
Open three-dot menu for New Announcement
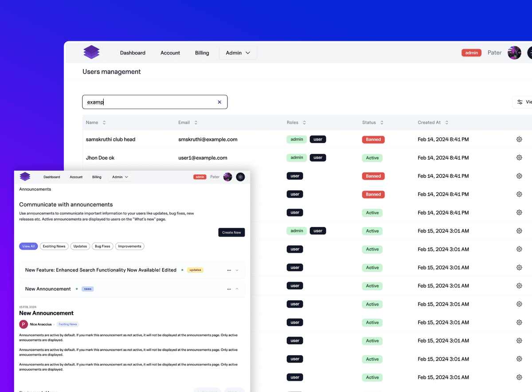[229, 289]
